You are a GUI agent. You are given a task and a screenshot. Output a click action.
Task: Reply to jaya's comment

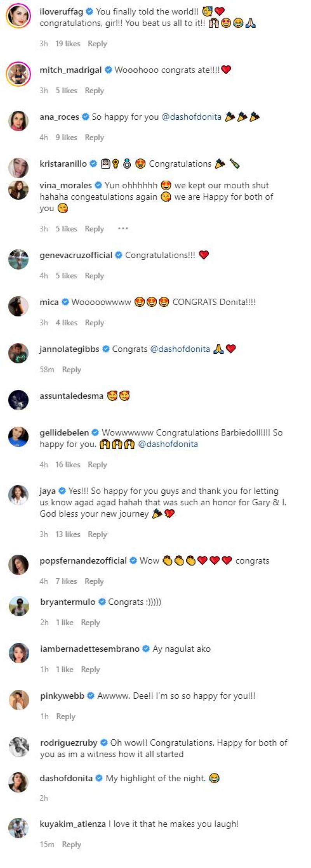pos(97,534)
